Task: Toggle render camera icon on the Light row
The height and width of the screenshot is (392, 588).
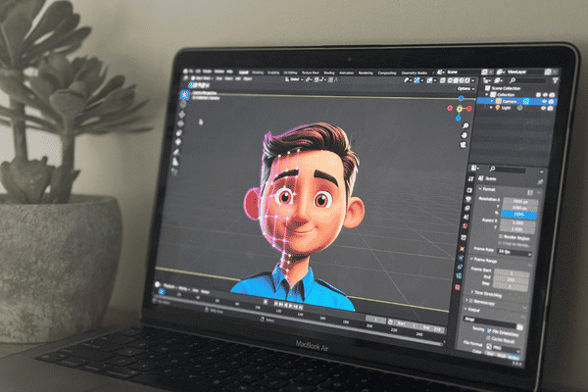Action: pyautogui.click(x=550, y=109)
